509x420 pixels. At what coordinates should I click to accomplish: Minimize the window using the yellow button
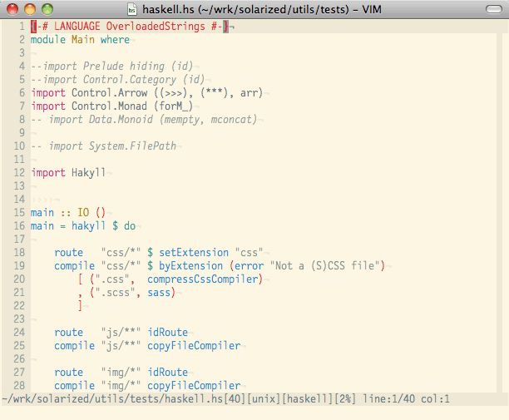[x=29, y=9]
